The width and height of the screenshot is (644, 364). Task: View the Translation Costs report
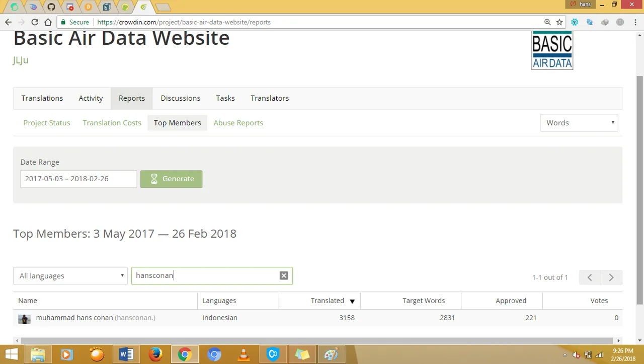112,123
